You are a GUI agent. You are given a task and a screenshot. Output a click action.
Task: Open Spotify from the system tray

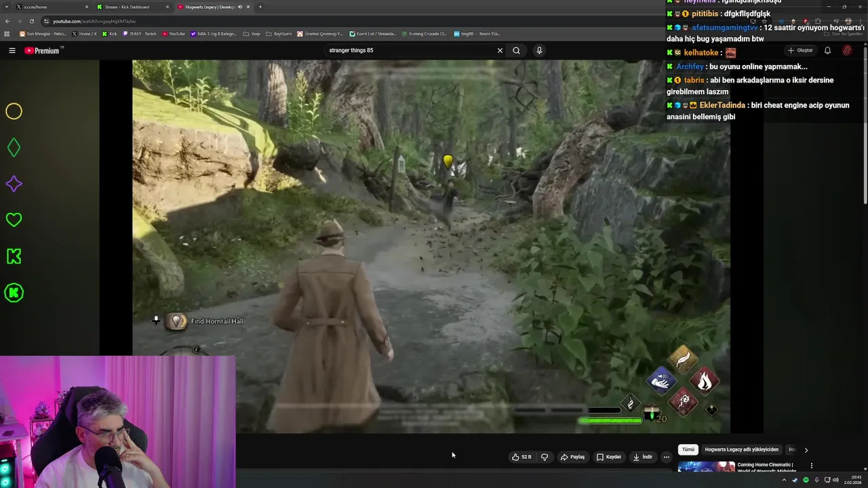point(806,480)
